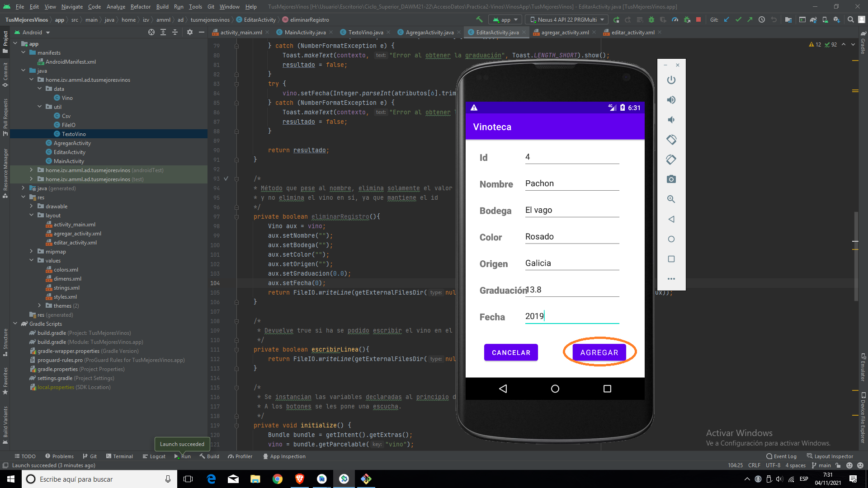This screenshot has width=868, height=488.
Task: Tap the emulator Back navigation triangle
Action: click(x=503, y=389)
